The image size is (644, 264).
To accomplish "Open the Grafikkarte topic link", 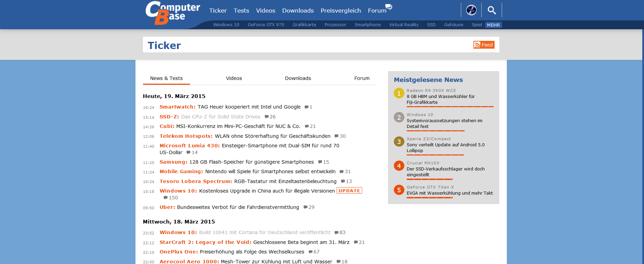I will 304,25.
